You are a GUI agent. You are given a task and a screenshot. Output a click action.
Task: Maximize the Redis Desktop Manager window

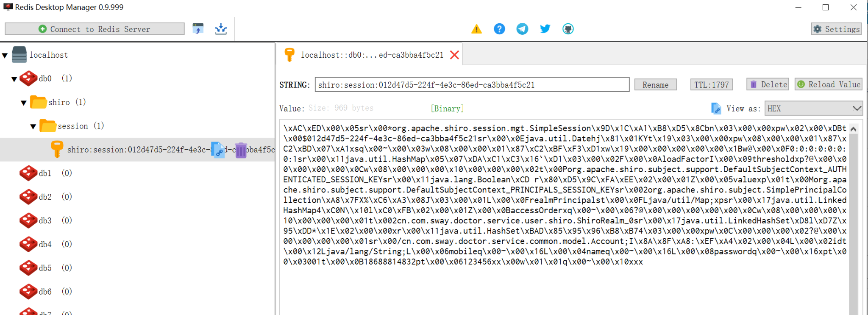click(x=826, y=7)
